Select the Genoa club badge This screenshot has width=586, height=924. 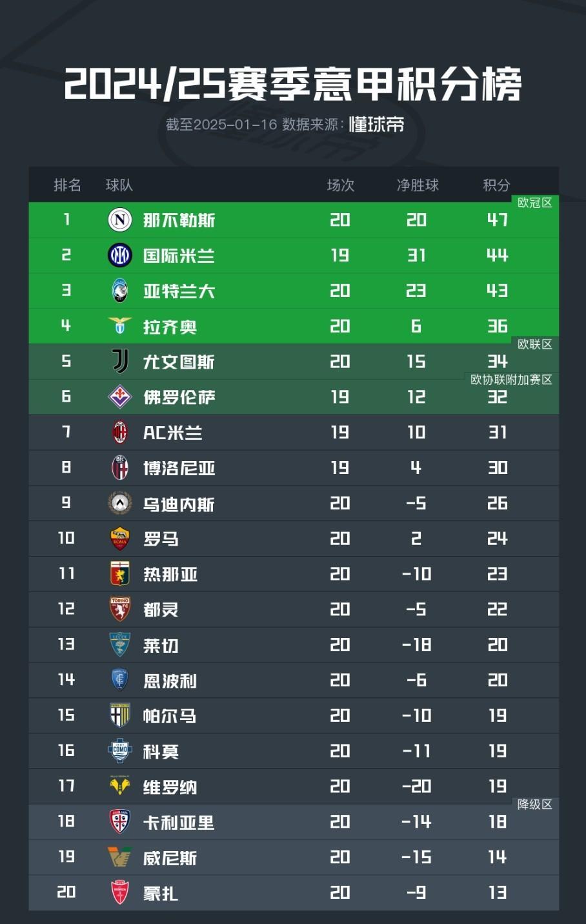120,574
